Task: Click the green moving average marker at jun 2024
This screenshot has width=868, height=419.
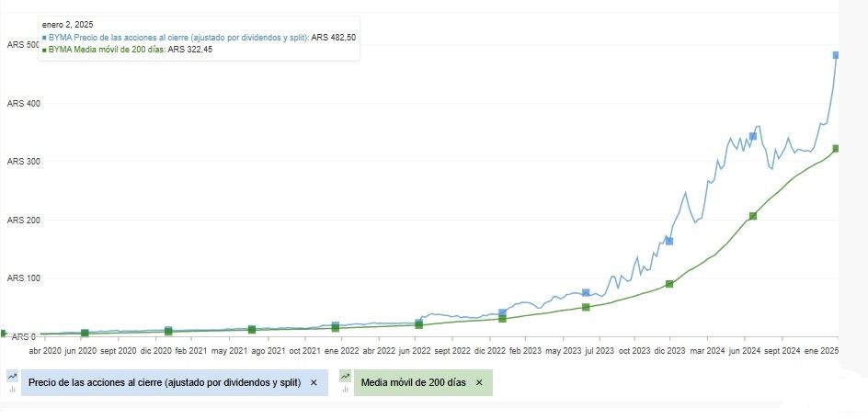Action: (752, 216)
